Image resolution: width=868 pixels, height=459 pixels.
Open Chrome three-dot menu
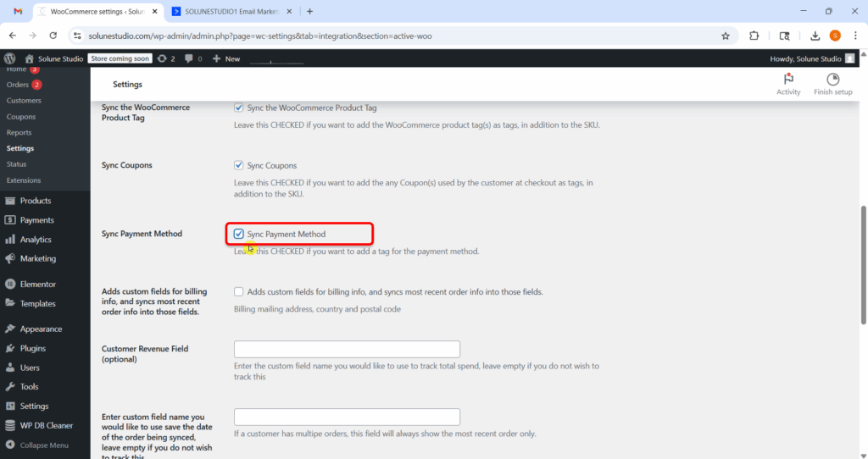coord(855,36)
